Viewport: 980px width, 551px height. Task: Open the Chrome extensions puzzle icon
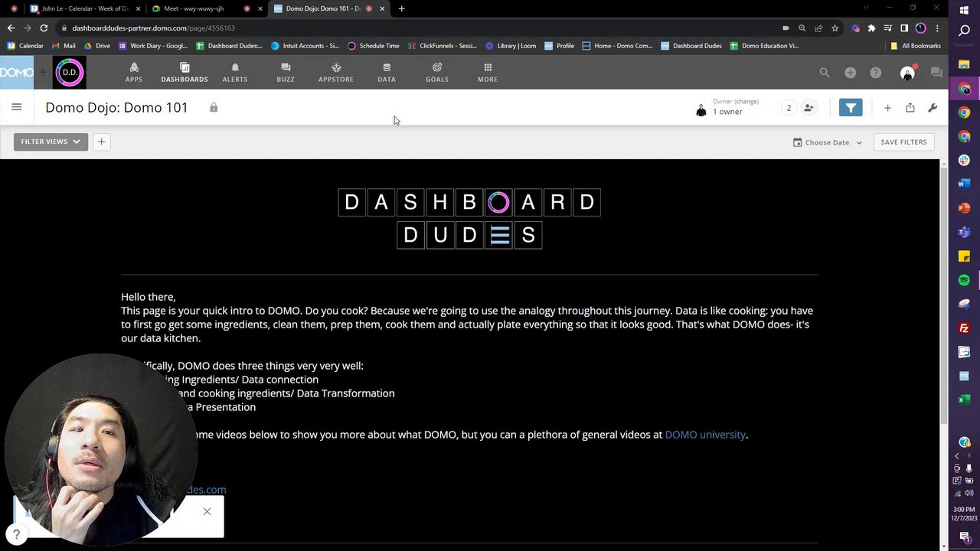tap(871, 28)
